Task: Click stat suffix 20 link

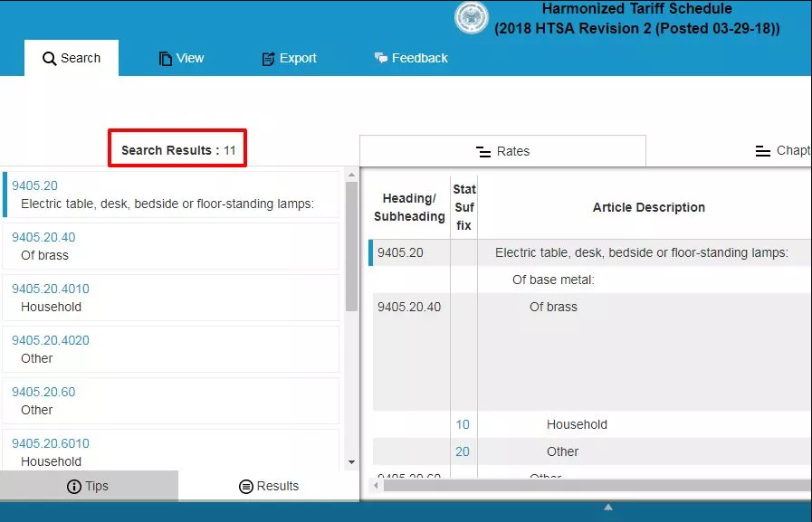Action: [x=463, y=451]
